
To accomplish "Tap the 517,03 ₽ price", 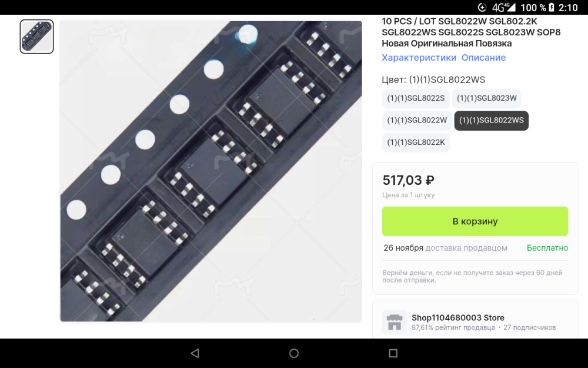I will point(409,180).
